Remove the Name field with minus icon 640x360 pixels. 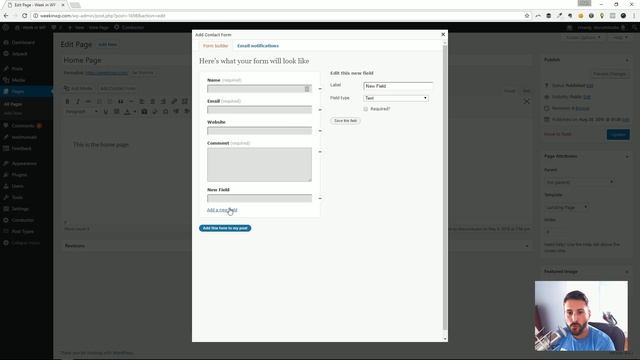coord(320,89)
